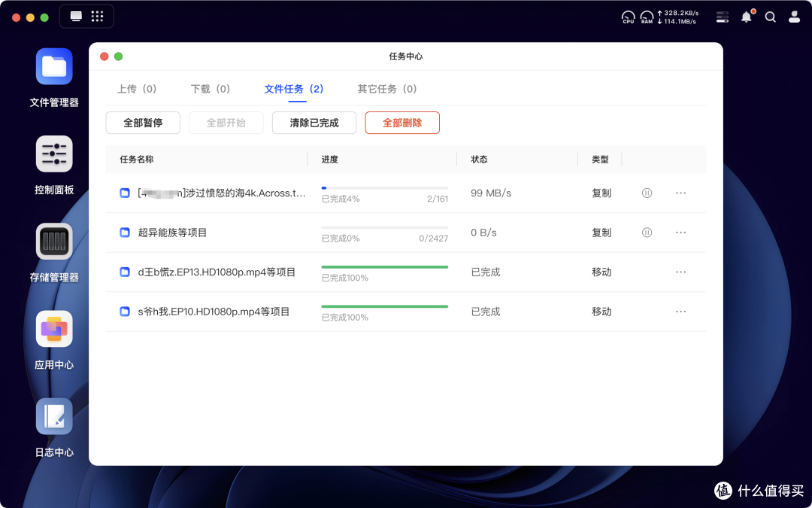
Task: Click folder icon of 超异能族等项目 row
Action: pos(124,233)
